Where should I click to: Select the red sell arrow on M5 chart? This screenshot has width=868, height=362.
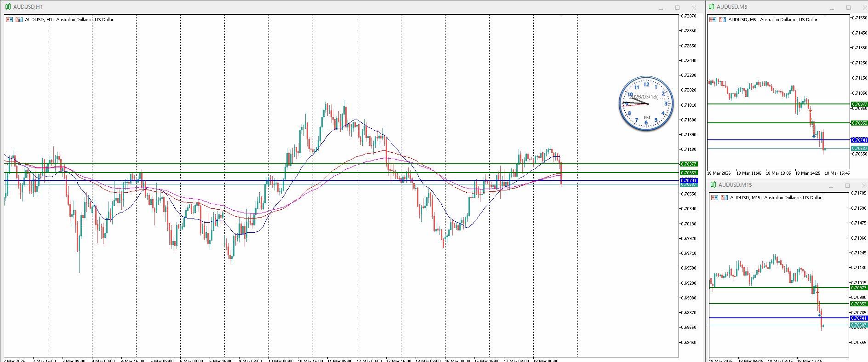pyautogui.click(x=810, y=110)
